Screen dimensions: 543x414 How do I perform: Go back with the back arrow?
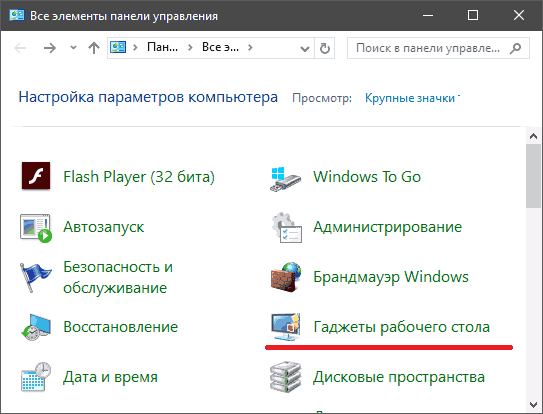pos(20,48)
